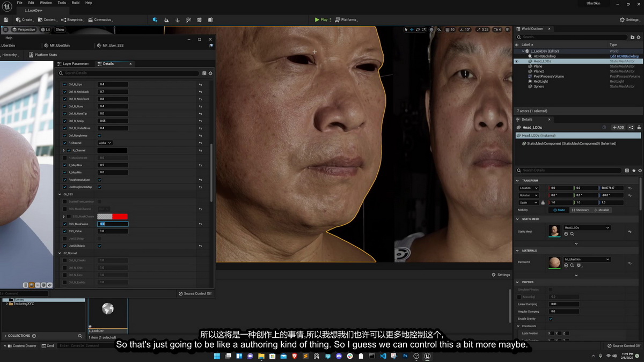Click the Details panel lock icon
The height and width of the screenshot is (362, 644).
pos(639,128)
